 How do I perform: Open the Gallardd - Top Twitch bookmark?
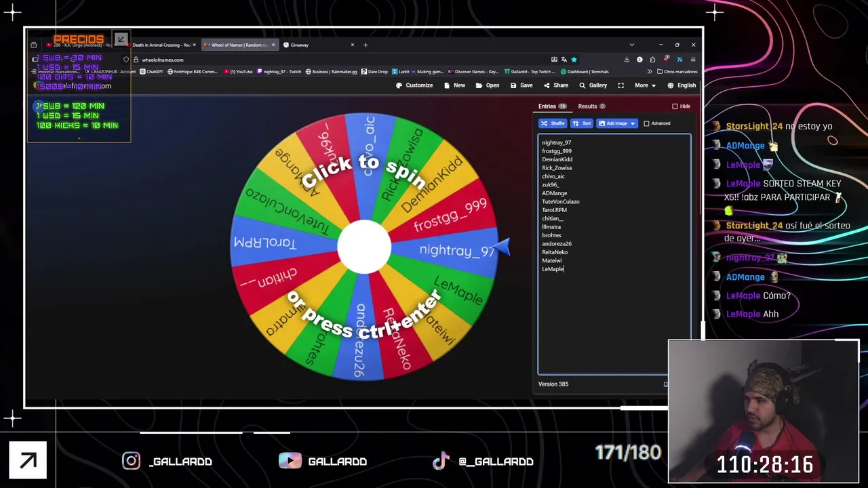(x=530, y=72)
